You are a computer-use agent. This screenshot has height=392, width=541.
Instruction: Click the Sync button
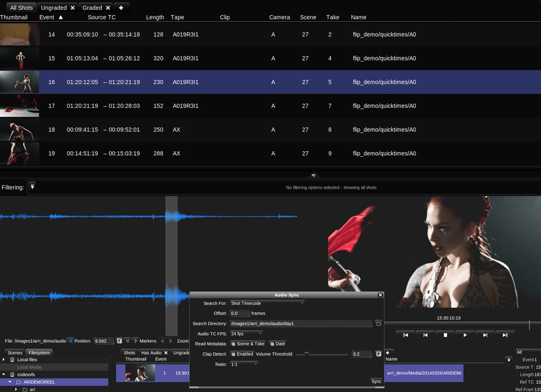coord(376,381)
